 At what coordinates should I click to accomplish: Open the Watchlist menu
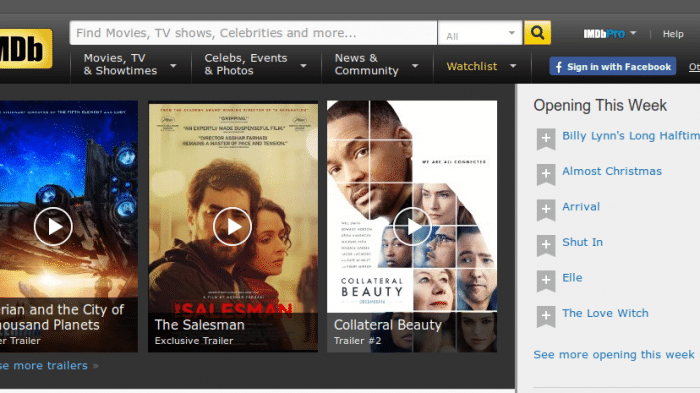[x=472, y=66]
